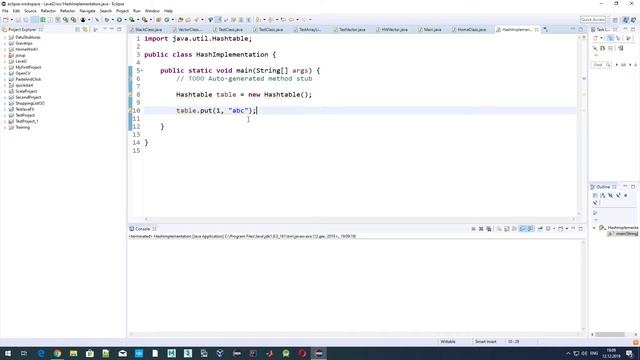Open the New file dropdown arrow
This screenshot has width=640, height=360.
point(11,20)
